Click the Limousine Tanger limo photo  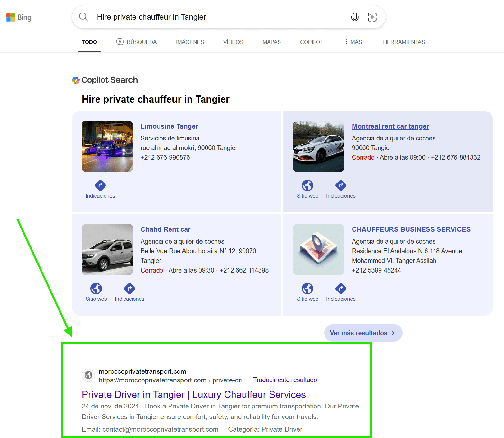107,147
